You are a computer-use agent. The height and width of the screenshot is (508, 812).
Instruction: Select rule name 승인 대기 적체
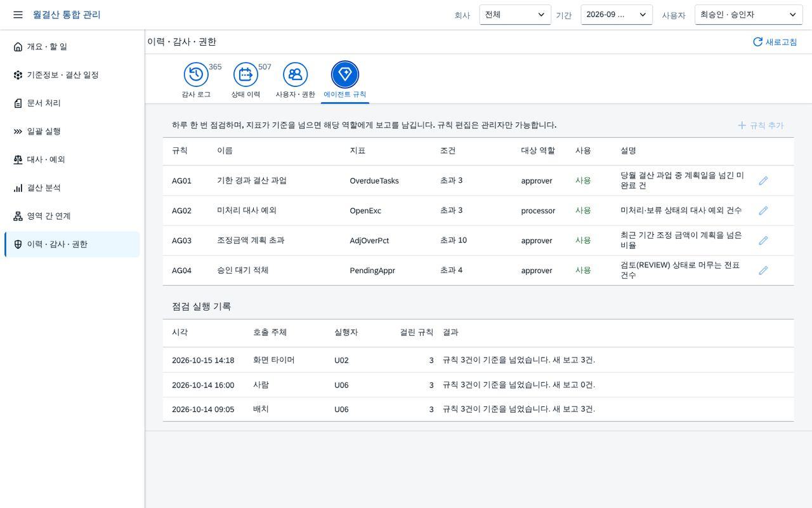click(x=243, y=270)
